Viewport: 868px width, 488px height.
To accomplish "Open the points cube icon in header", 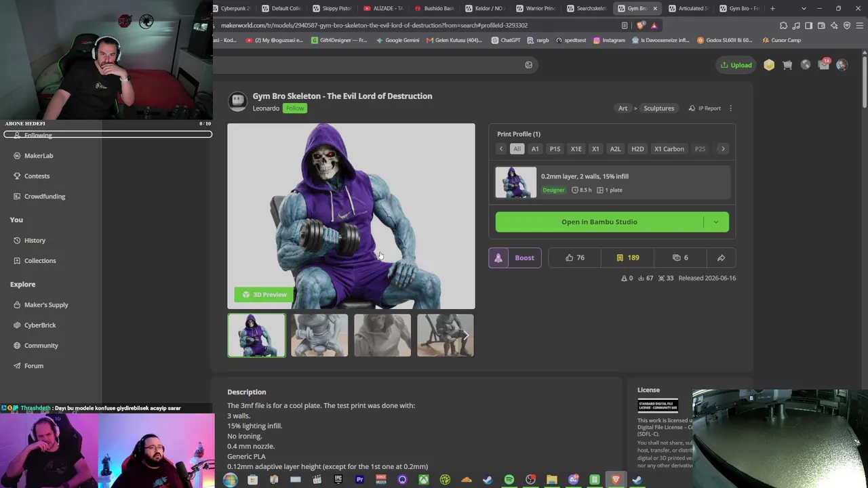I will point(769,65).
